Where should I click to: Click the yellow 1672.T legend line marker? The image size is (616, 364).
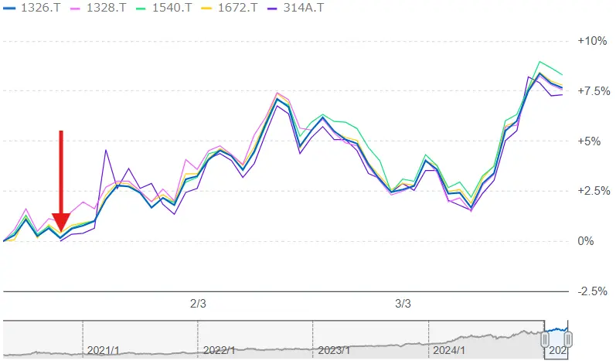206,9
